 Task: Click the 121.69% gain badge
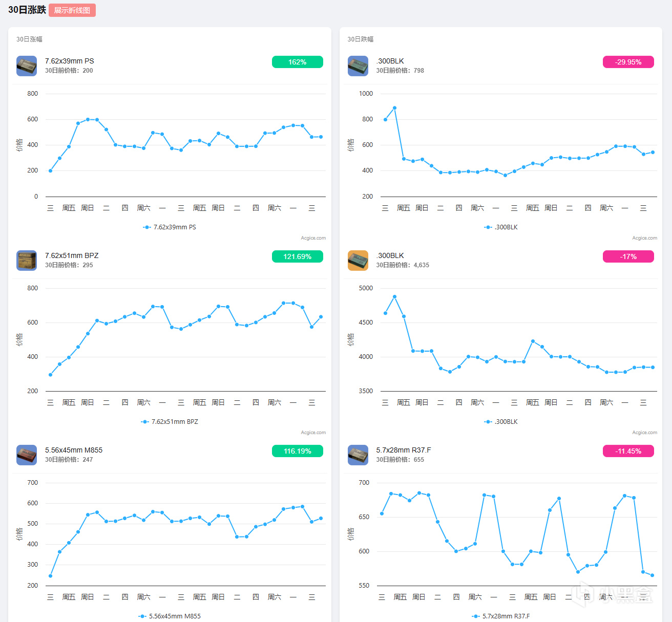click(297, 256)
